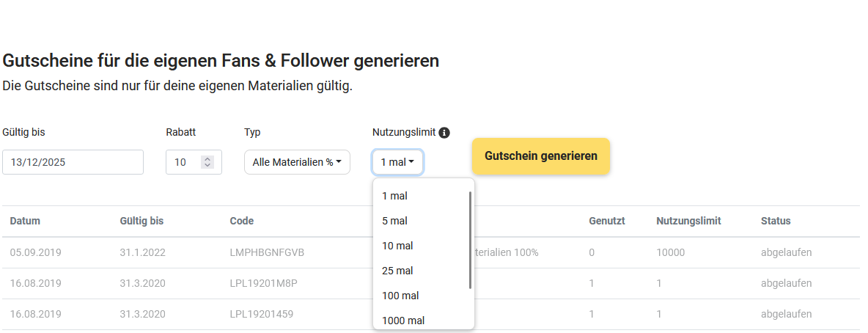Collapse the Nutzungslimit '1 mal' dropdown

click(397, 162)
